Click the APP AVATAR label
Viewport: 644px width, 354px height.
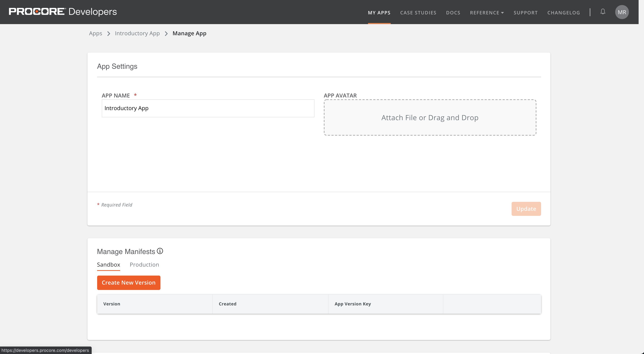tap(340, 95)
